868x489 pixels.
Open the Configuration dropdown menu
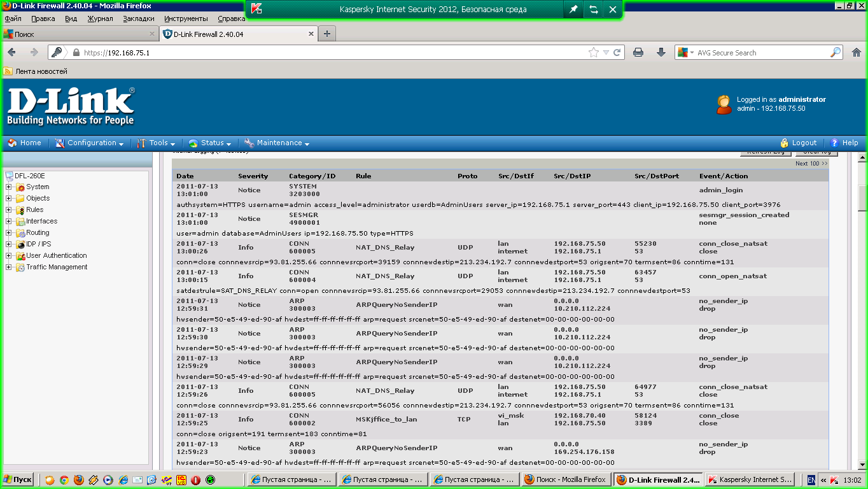tap(90, 143)
